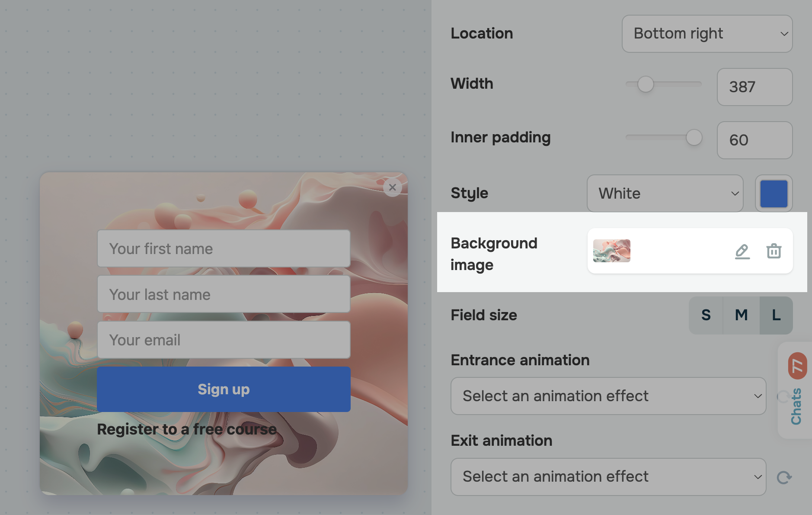Click the Your first name field
Screen dimensions: 812x515
point(224,249)
